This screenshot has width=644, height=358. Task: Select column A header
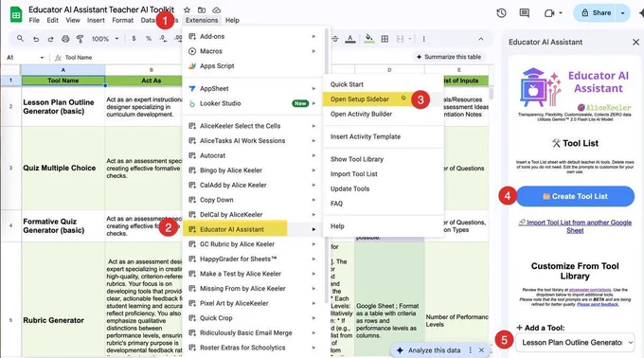pyautogui.click(x=63, y=70)
